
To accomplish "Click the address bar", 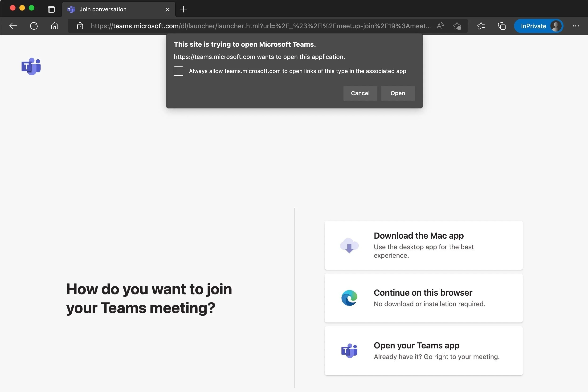I will coord(250,26).
